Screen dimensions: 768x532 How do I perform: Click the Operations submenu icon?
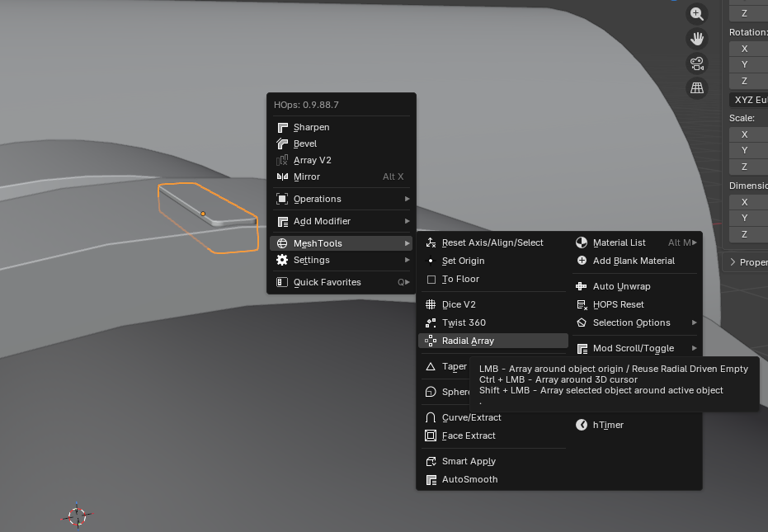click(x=282, y=199)
